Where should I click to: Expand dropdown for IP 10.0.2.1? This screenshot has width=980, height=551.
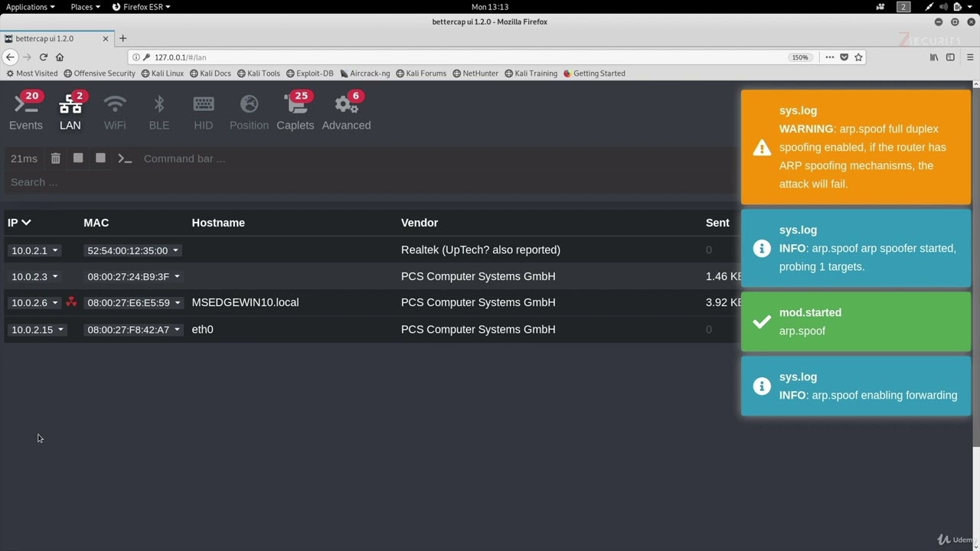pos(34,250)
